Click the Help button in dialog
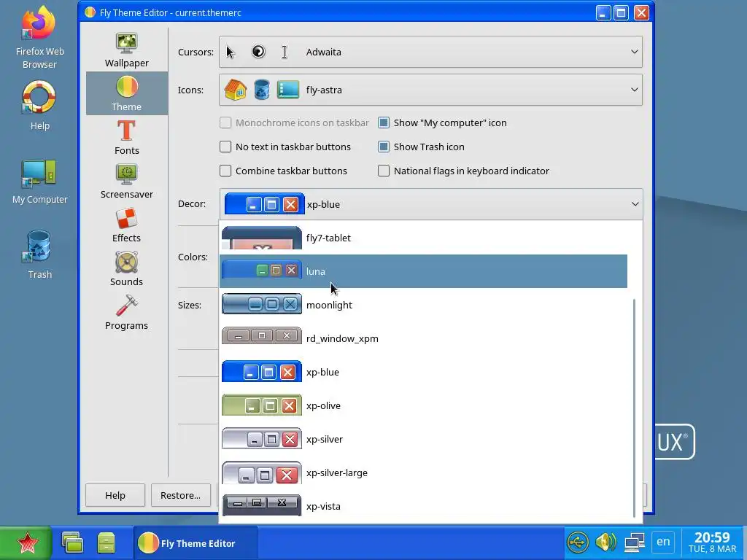 [x=115, y=495]
